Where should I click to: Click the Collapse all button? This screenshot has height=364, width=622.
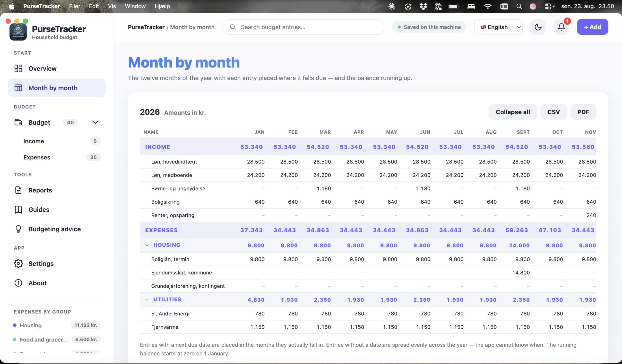point(513,112)
